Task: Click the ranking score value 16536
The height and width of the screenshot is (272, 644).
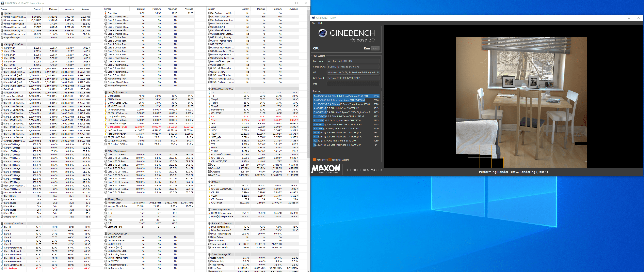Action: pos(375,96)
